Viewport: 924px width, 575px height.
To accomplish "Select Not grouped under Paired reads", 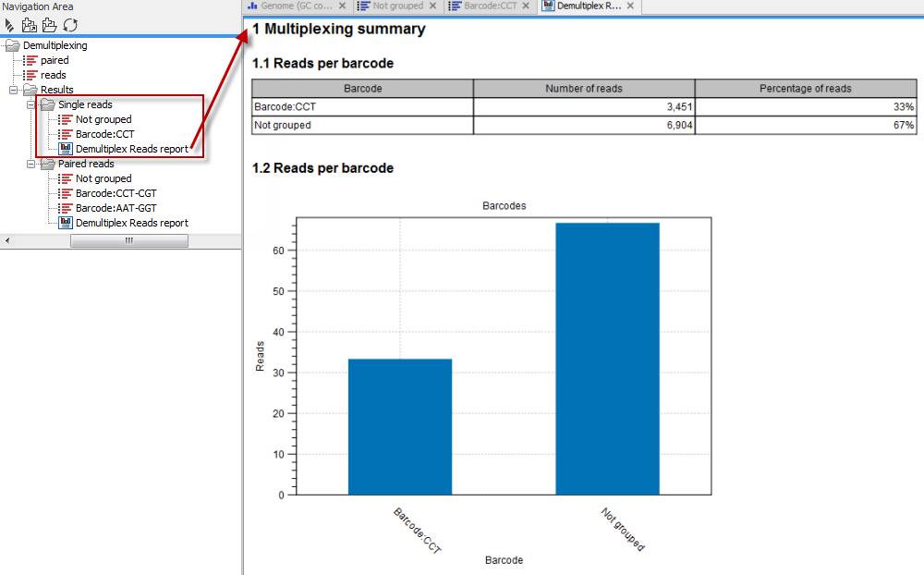I will pyautogui.click(x=104, y=178).
